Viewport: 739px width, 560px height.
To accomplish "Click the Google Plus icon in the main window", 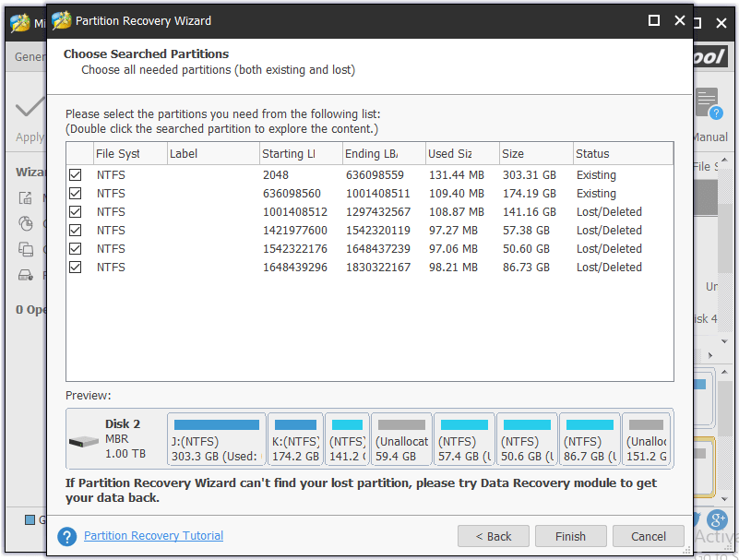I will 717,520.
